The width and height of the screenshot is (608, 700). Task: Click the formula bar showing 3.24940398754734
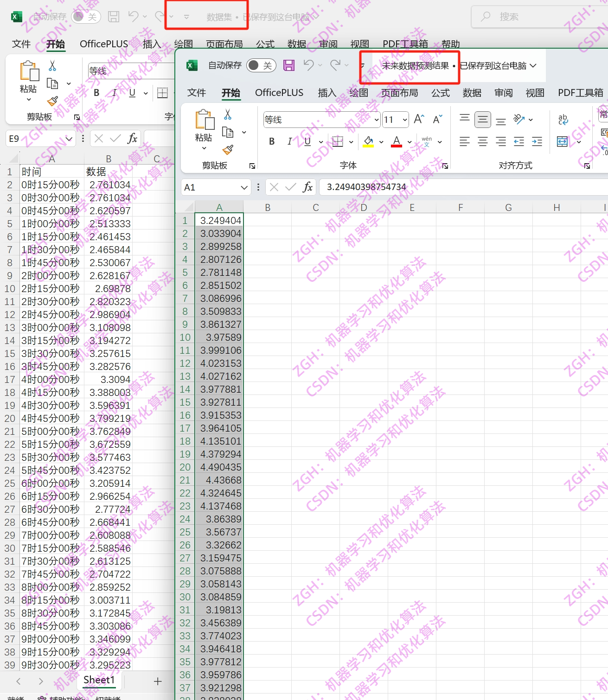464,187
